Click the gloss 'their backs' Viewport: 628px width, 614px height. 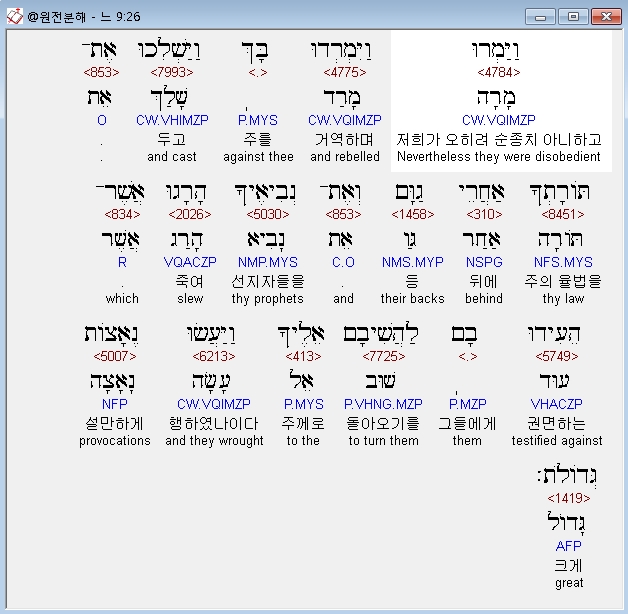click(413, 298)
